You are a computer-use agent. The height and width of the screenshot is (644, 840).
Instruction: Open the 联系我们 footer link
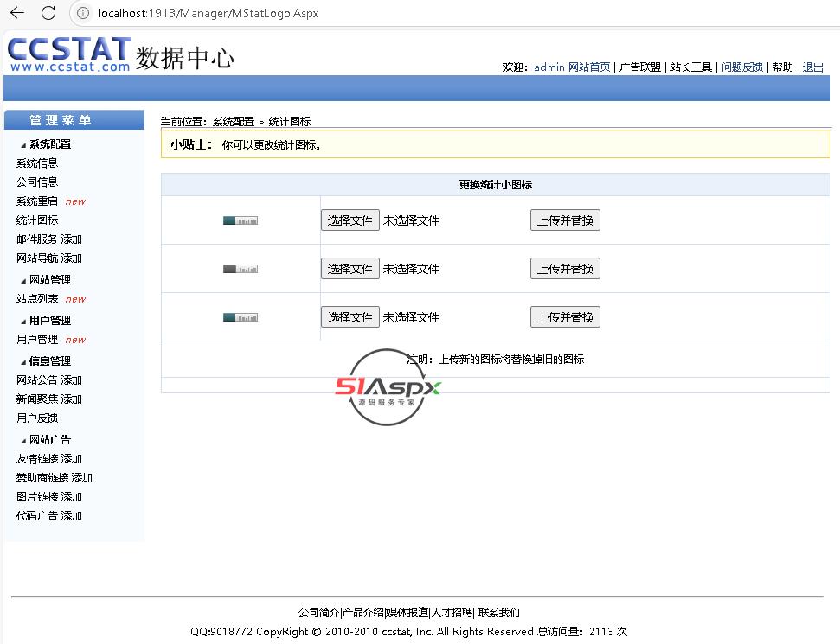click(x=499, y=612)
